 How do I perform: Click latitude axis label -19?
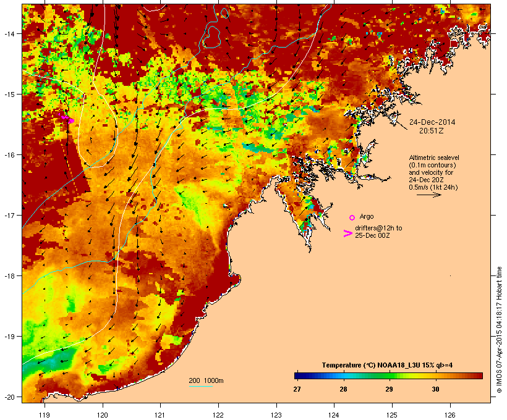(9, 337)
